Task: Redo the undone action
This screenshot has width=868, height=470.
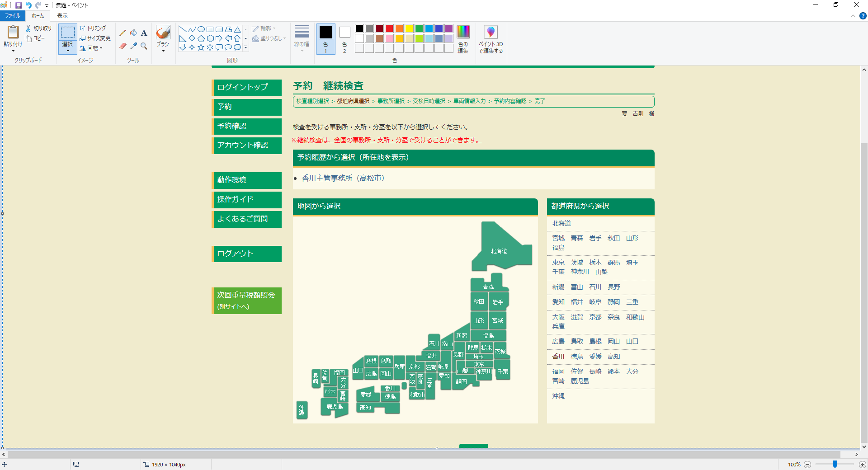Action: [x=38, y=5]
